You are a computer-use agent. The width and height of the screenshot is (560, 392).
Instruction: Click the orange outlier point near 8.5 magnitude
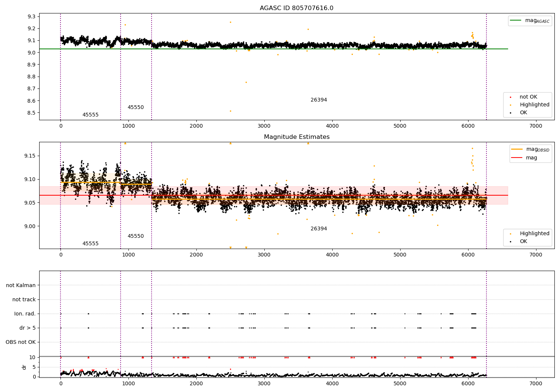230,111
